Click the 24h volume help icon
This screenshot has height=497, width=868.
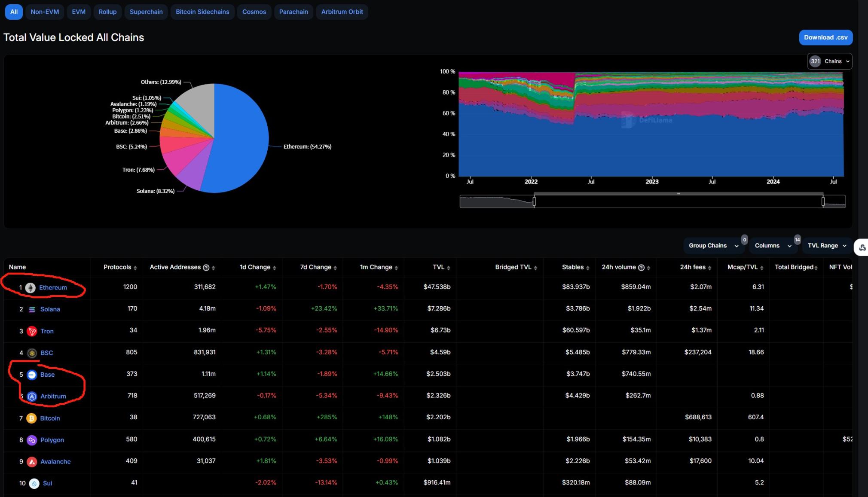coord(641,268)
